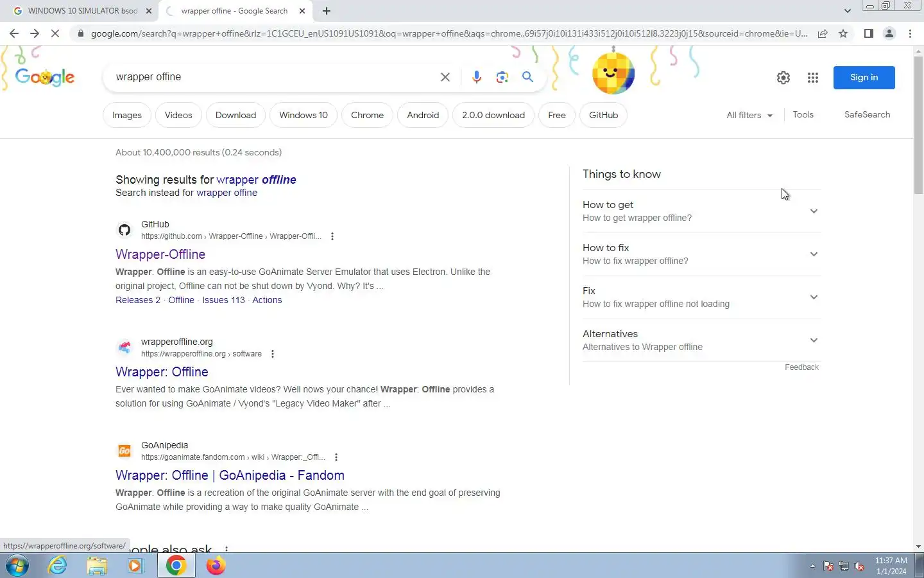Expand the How to fix section
The height and width of the screenshot is (578, 924).
[x=701, y=254]
